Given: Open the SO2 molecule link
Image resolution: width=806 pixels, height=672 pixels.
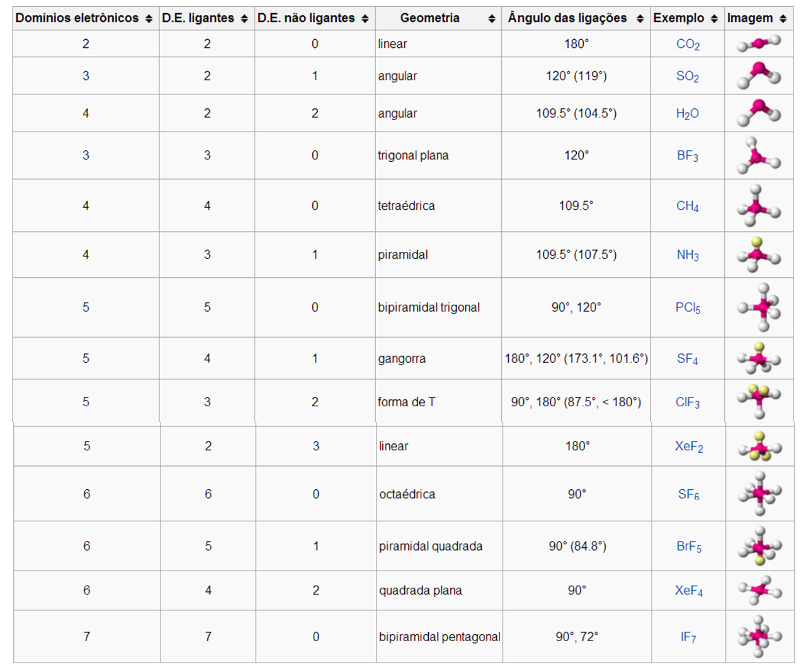Looking at the screenshot, I should [x=688, y=76].
